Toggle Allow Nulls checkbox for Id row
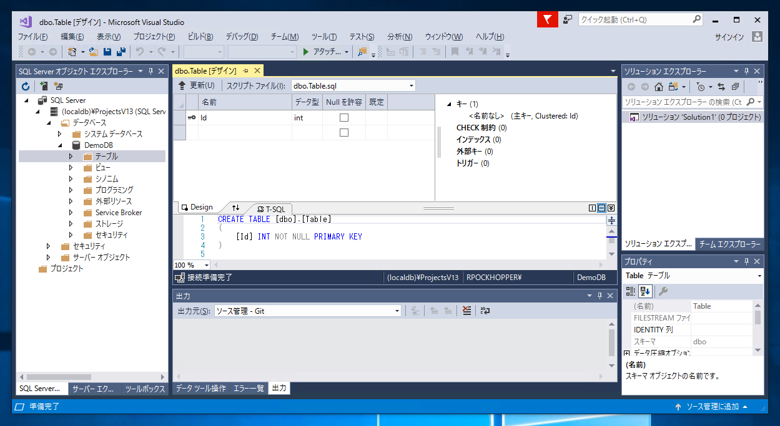 344,117
